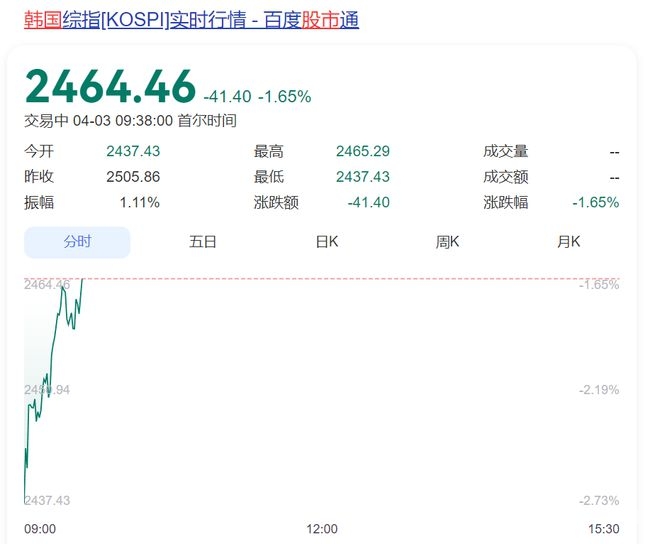Image resolution: width=660 pixels, height=544 pixels.
Task: Click the 涨跌额 value -41.40
Action: tap(369, 203)
